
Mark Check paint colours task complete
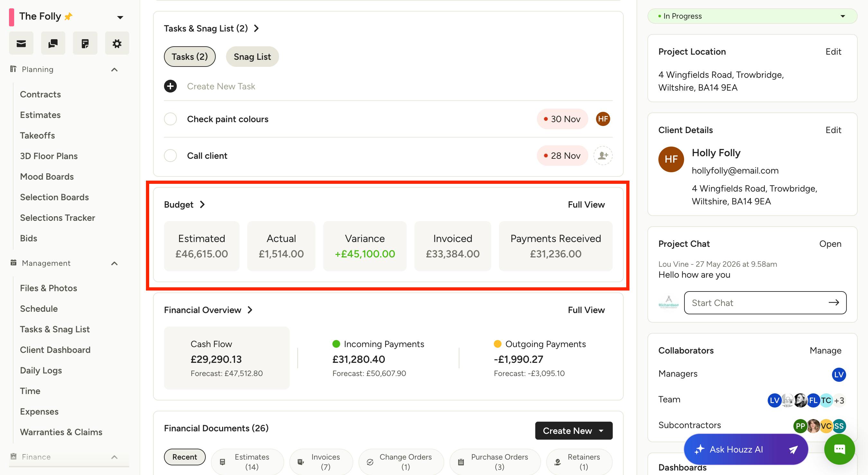tap(170, 119)
